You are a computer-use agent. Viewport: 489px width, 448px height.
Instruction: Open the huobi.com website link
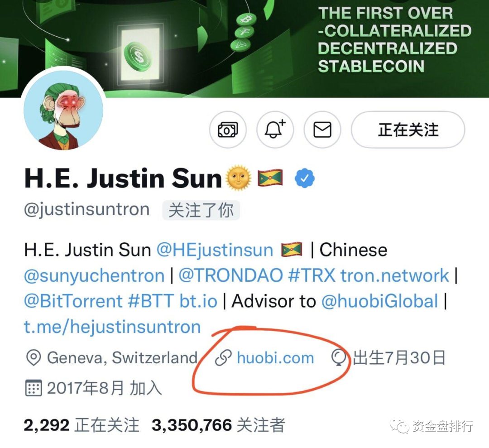pyautogui.click(x=275, y=357)
